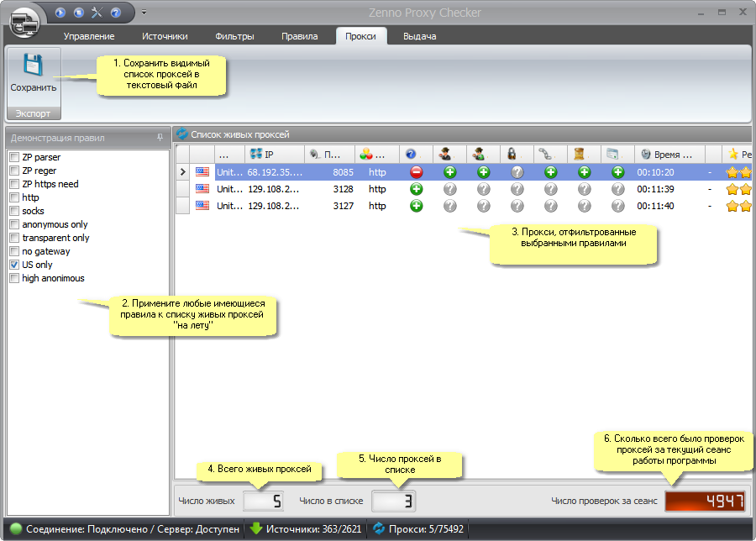Click the Число живых counter field
Screen dimensions: 756x541
click(x=264, y=502)
